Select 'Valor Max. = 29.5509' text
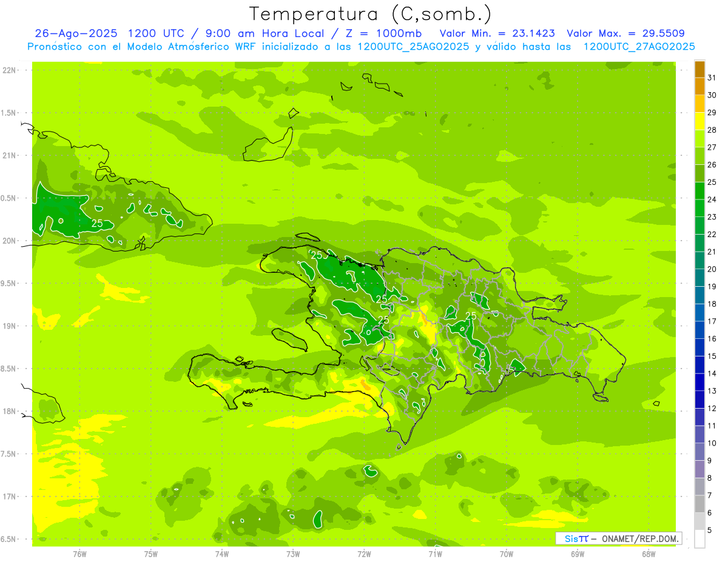Image resolution: width=728 pixels, height=562 pixels. pyautogui.click(x=627, y=33)
